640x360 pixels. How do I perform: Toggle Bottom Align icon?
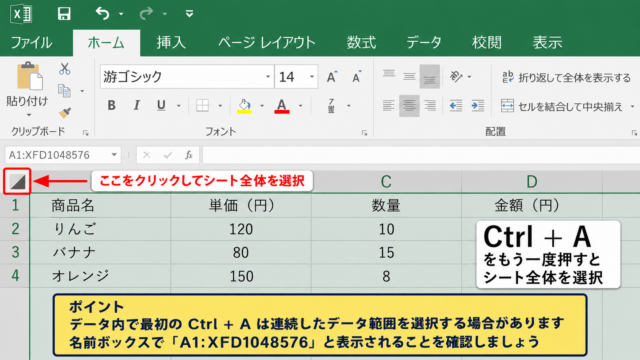pos(429,76)
